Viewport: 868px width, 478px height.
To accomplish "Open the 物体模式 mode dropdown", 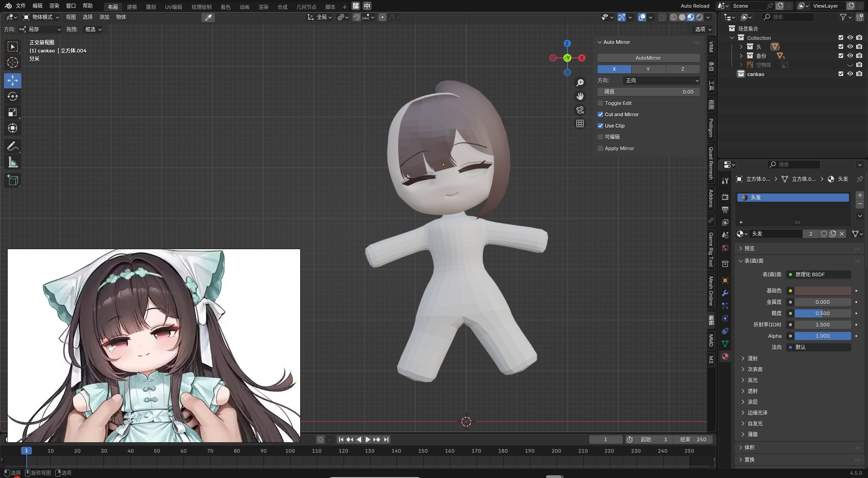I will 42,17.
